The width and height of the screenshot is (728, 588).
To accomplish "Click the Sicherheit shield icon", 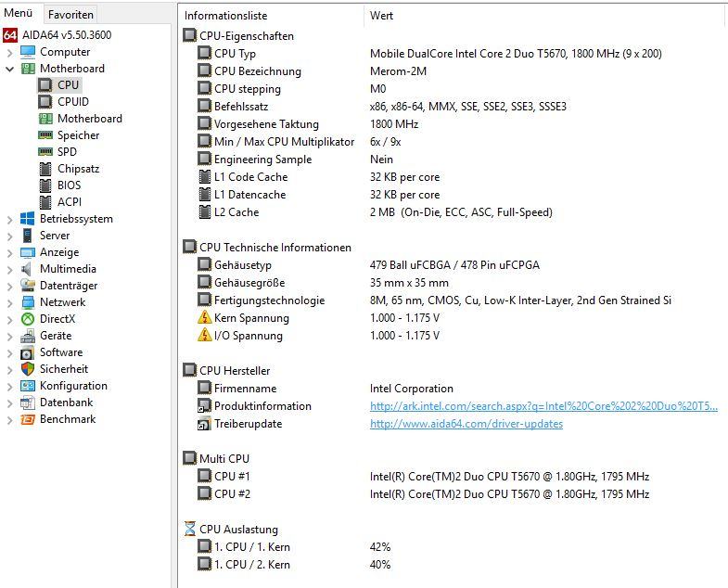I will [28, 369].
